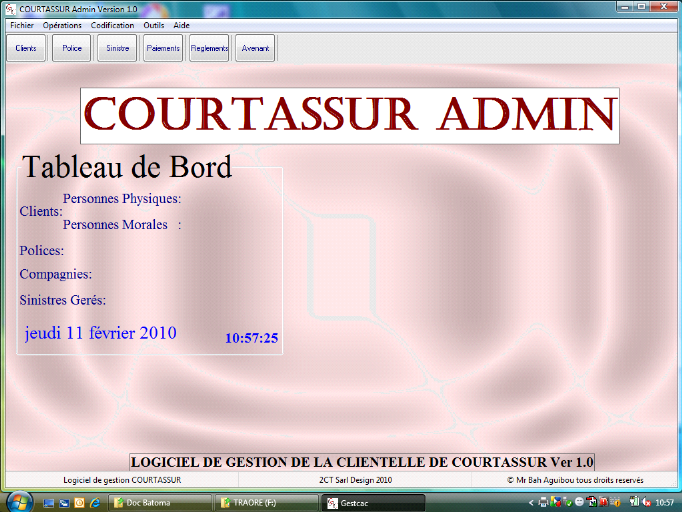Click the Avenant toolbar button
This screenshot has width=682, height=512.
[x=255, y=48]
